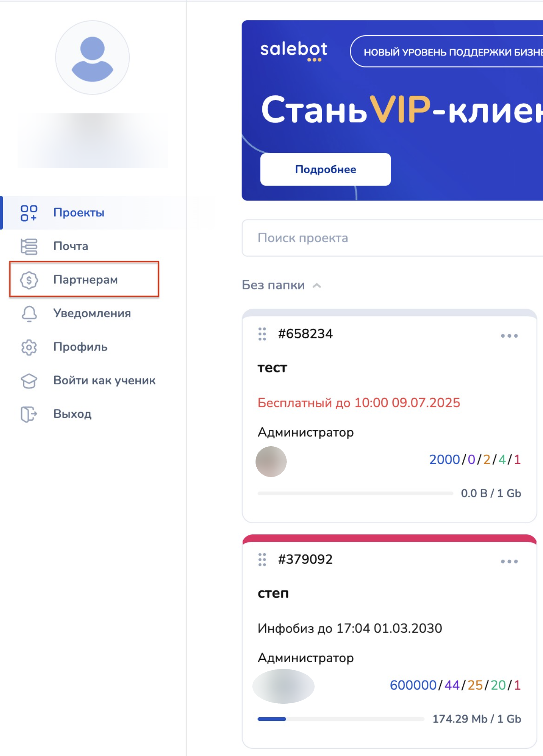
Task: Click the dollar icon next to Партнерам
Action: pos(29,280)
